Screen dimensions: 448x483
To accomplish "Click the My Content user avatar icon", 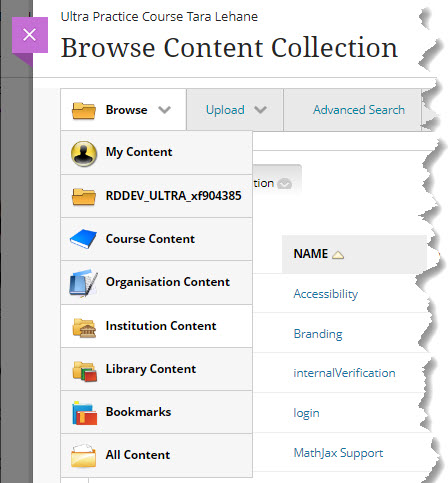I will coord(84,154).
